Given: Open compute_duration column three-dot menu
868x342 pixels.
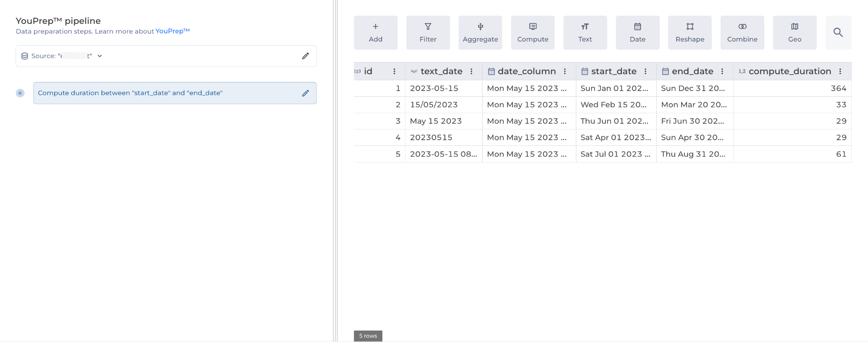Looking at the screenshot, I should pos(840,72).
